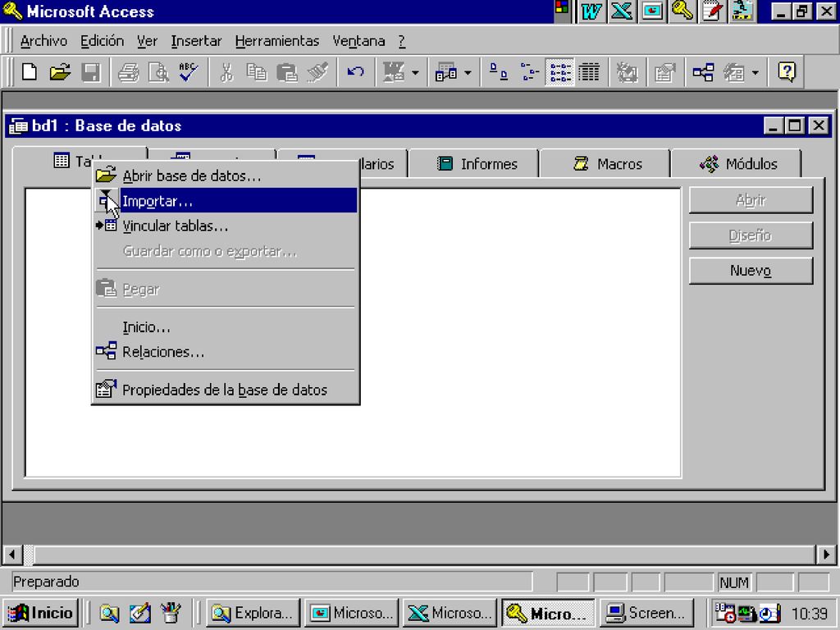Expand the New Object dropdown arrow

(756, 72)
